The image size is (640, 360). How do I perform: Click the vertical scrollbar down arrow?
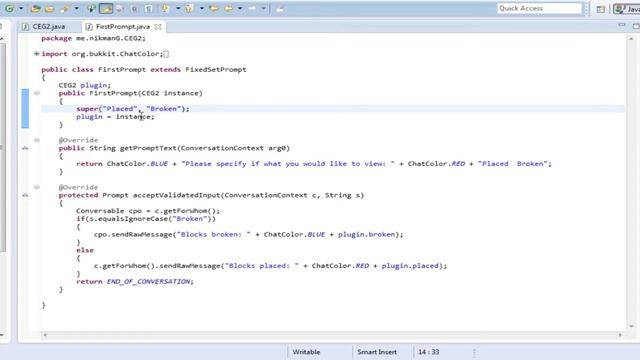[631, 326]
